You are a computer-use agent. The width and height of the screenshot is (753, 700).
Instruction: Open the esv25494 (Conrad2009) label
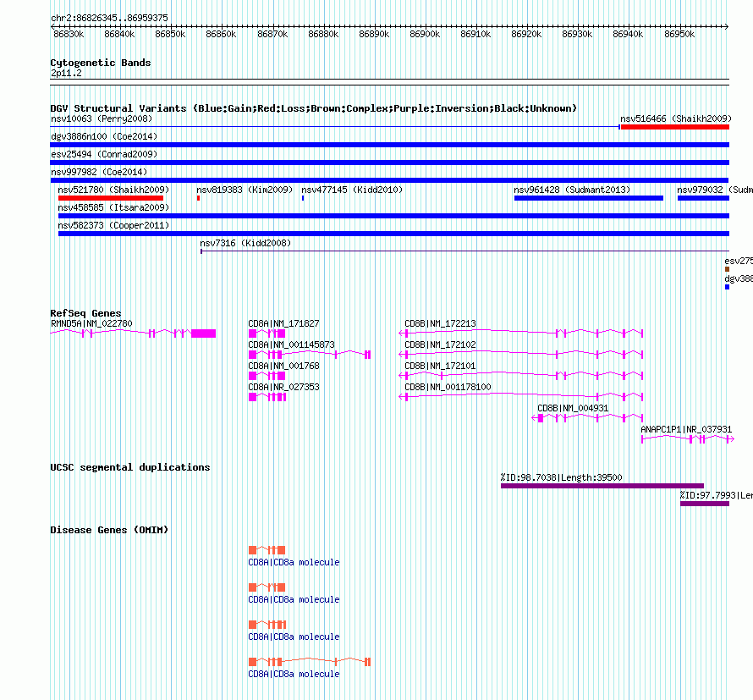tap(104, 154)
